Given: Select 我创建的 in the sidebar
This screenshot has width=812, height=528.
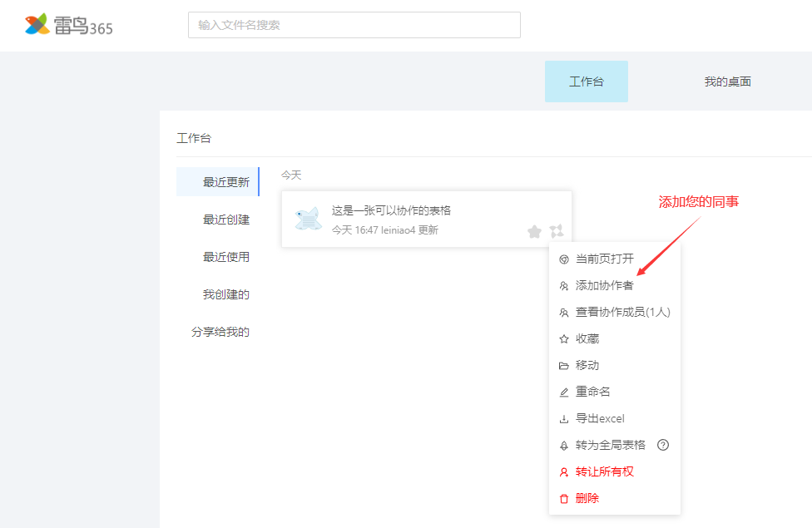Looking at the screenshot, I should [226, 294].
